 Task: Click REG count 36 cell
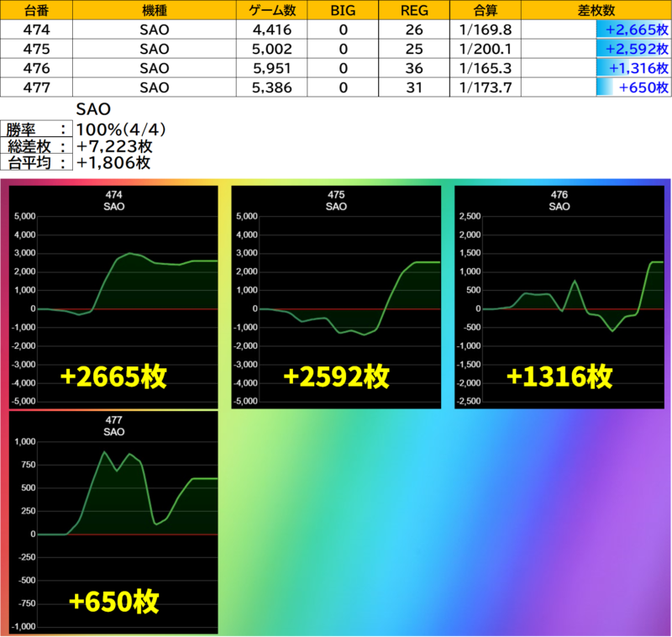[x=414, y=68]
